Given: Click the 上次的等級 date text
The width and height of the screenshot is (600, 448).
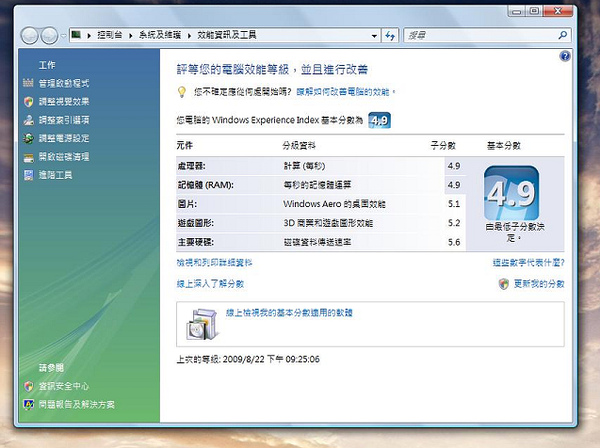Looking at the screenshot, I should (248, 359).
